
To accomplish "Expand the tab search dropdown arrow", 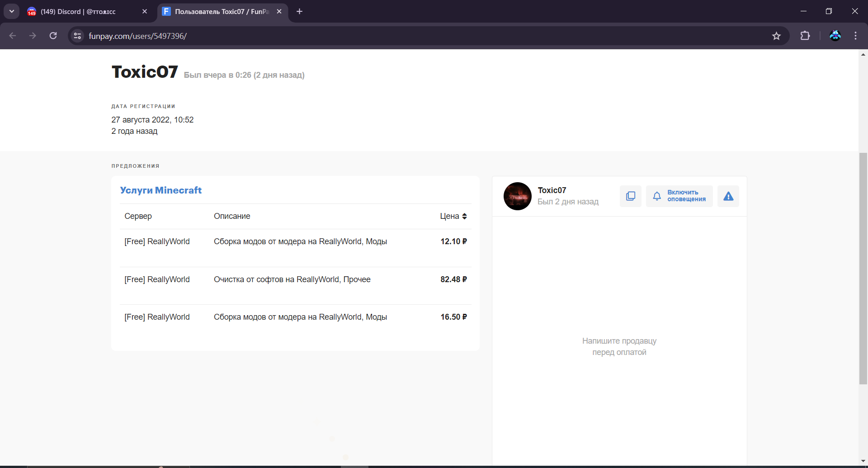I will coord(12,11).
